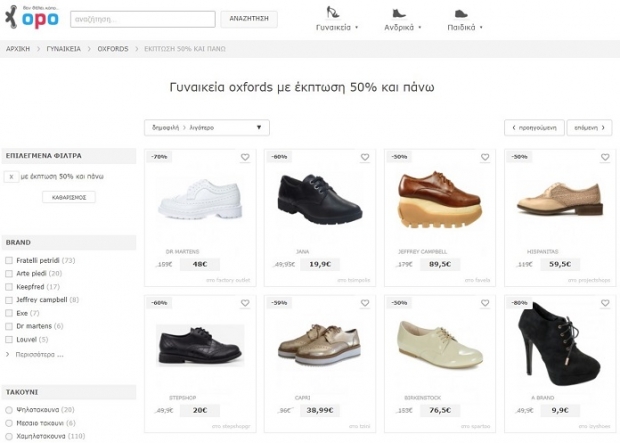The width and height of the screenshot is (620, 443).
Task: Favorite the Hispanitas beige oxford heart
Action: [x=605, y=157]
